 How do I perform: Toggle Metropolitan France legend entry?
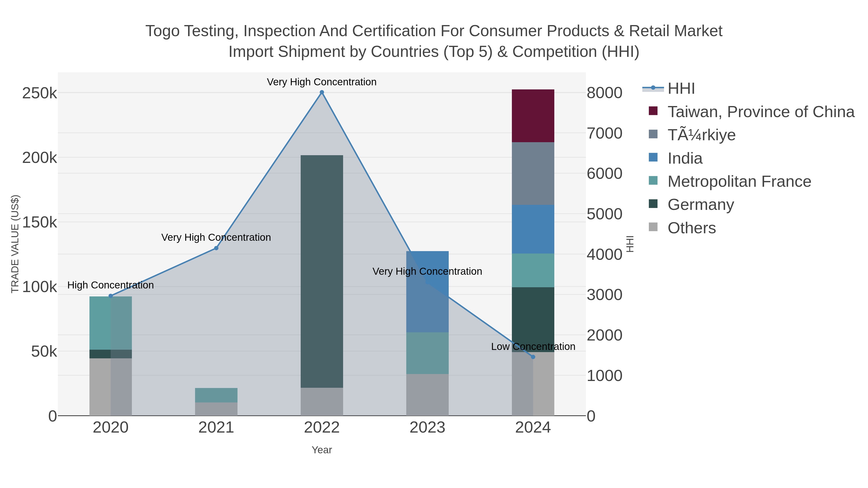point(730,181)
